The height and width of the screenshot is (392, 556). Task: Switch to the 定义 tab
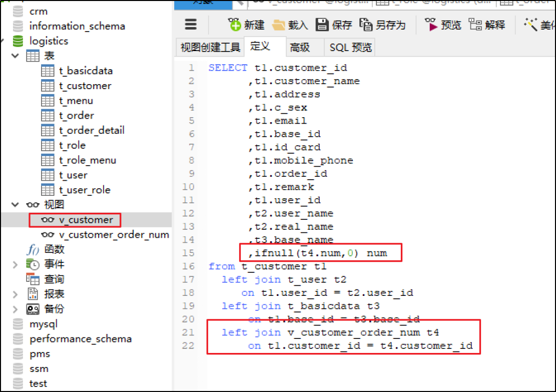click(265, 47)
